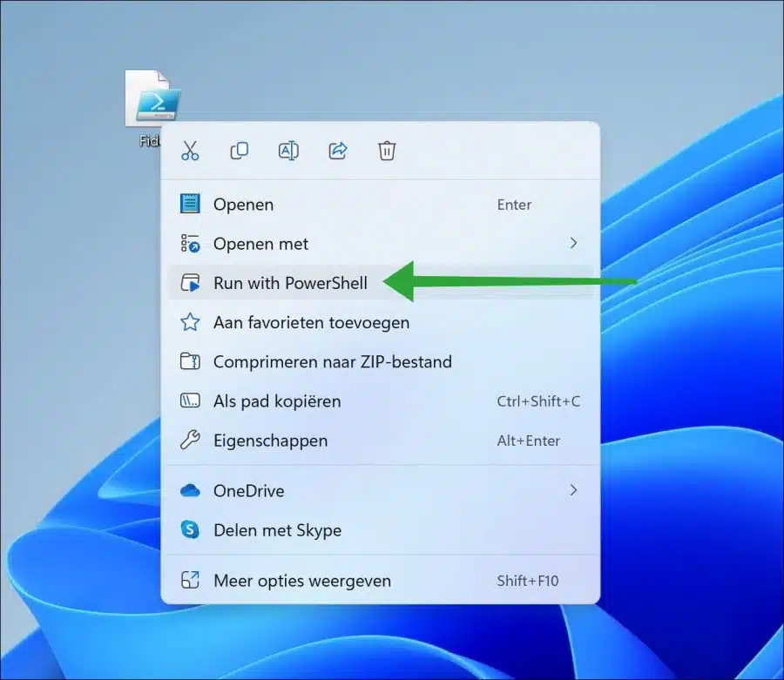Select the PowerShell script file on desktop
Screen dimensions: 784x680
(152, 107)
